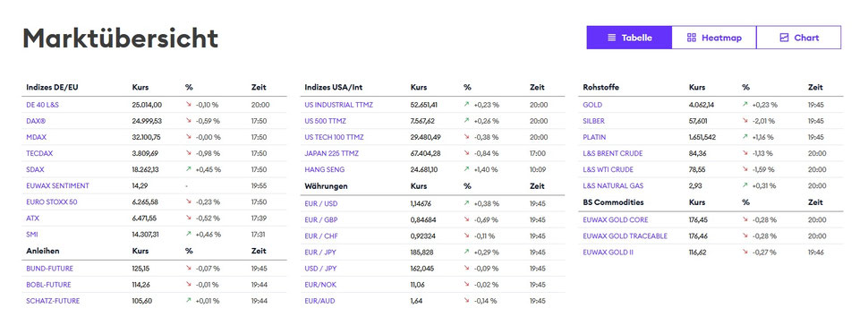868x334 pixels.
Task: Open the SMI index link
Action: 32,235
